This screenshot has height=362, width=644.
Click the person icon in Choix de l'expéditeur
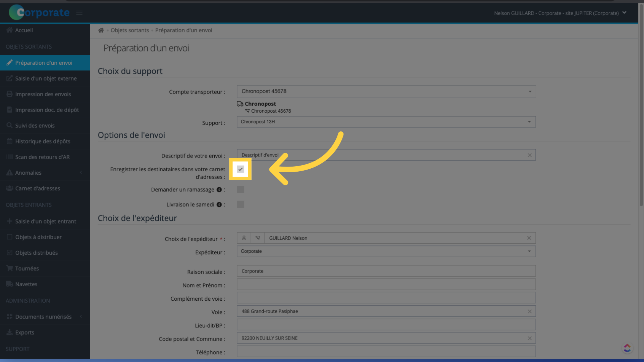244,238
